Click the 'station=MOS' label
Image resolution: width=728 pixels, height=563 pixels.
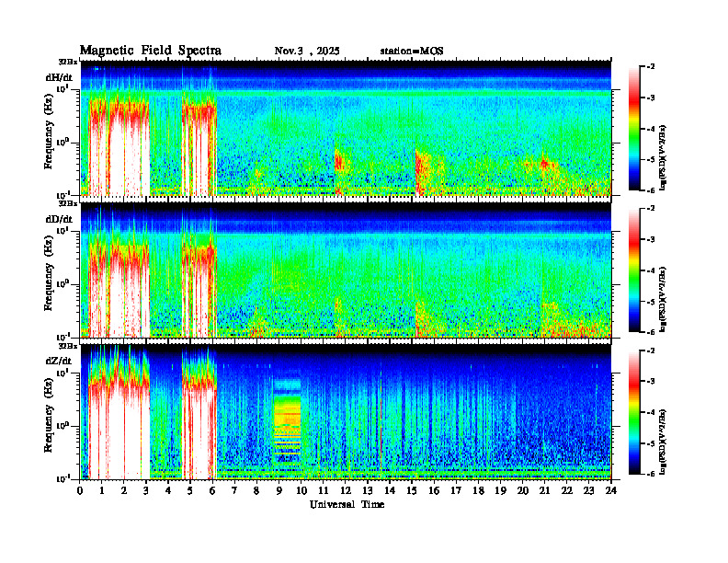coord(412,52)
